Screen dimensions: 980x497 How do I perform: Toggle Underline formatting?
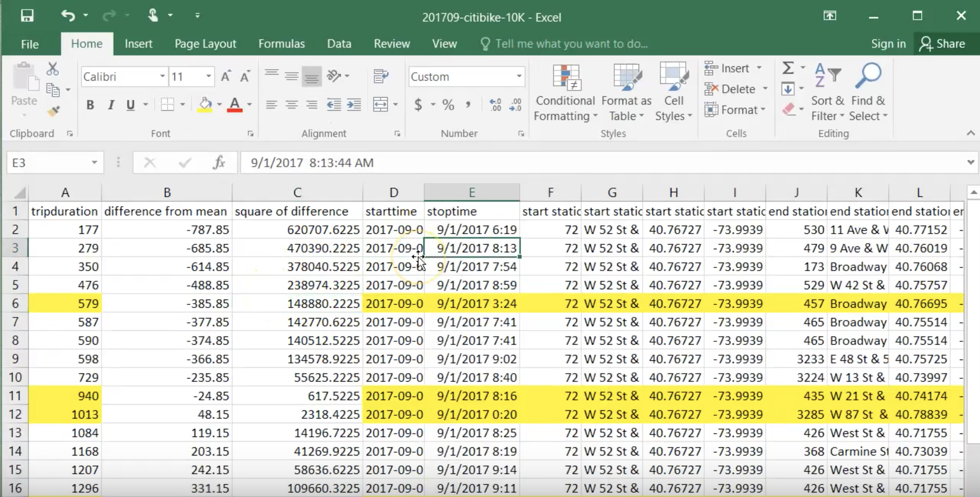pyautogui.click(x=130, y=105)
